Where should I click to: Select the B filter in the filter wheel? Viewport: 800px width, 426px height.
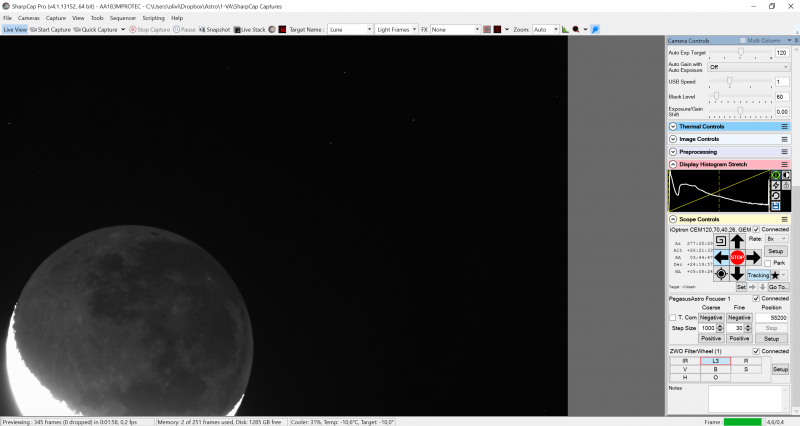tap(714, 369)
